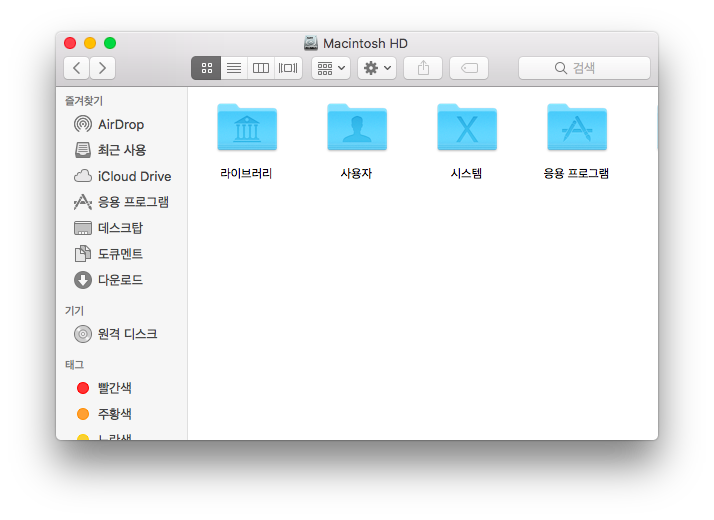Click the 태그 sidebar section header
Image resolution: width=714 pixels, height=520 pixels.
pyautogui.click(x=74, y=365)
